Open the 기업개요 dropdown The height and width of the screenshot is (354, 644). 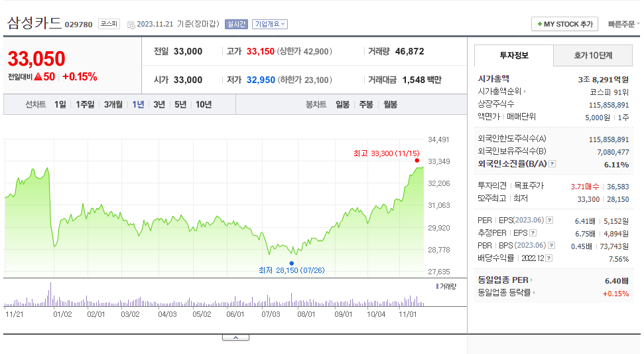(270, 25)
